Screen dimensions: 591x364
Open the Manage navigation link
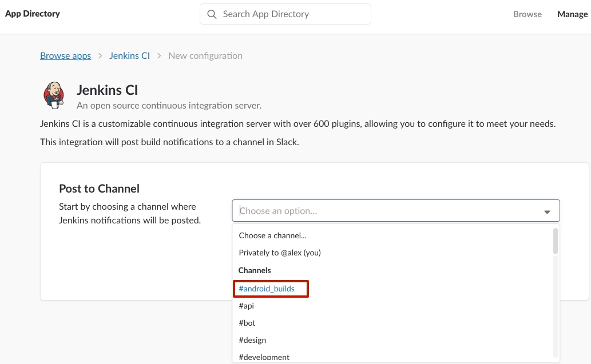[x=572, y=14]
